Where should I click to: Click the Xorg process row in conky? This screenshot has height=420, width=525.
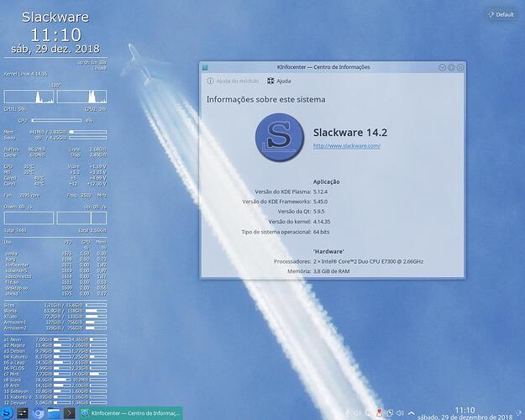(55, 260)
